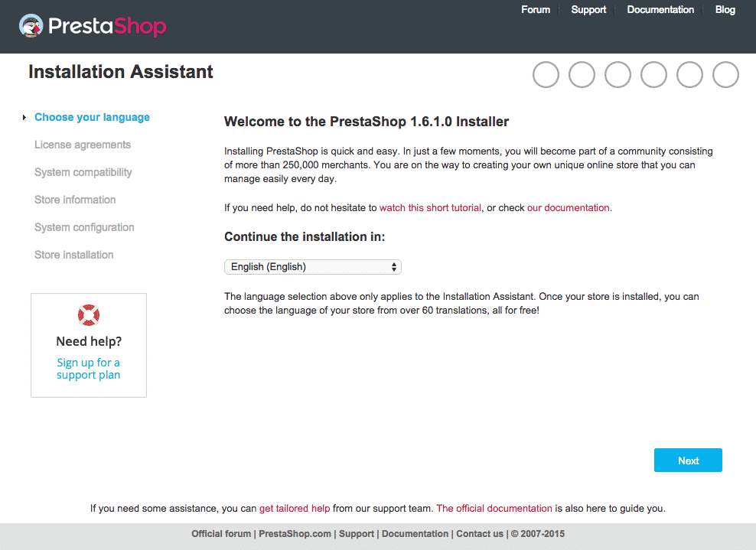This screenshot has width=756, height=550.
Task: Click the arrow beside Choose your language
Action: point(23,118)
